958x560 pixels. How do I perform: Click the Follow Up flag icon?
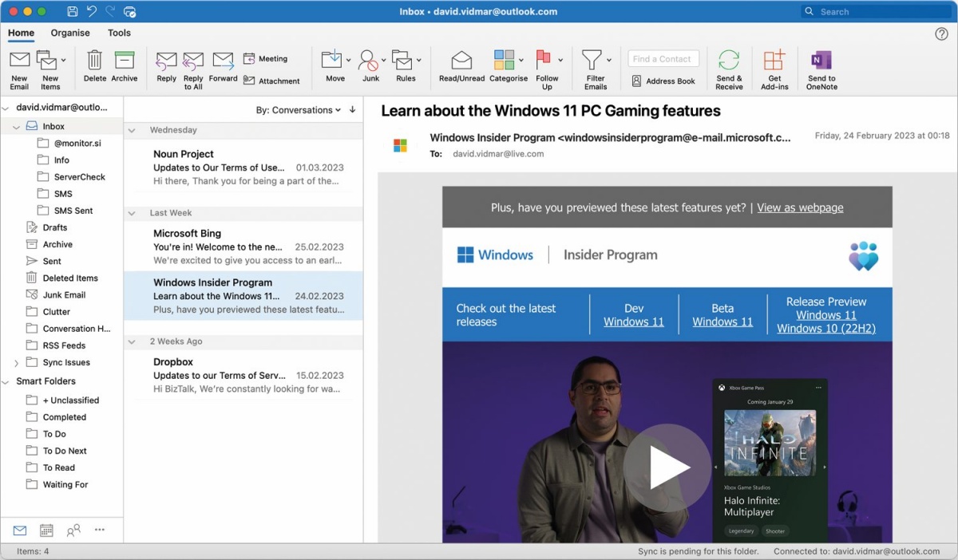[544, 59]
